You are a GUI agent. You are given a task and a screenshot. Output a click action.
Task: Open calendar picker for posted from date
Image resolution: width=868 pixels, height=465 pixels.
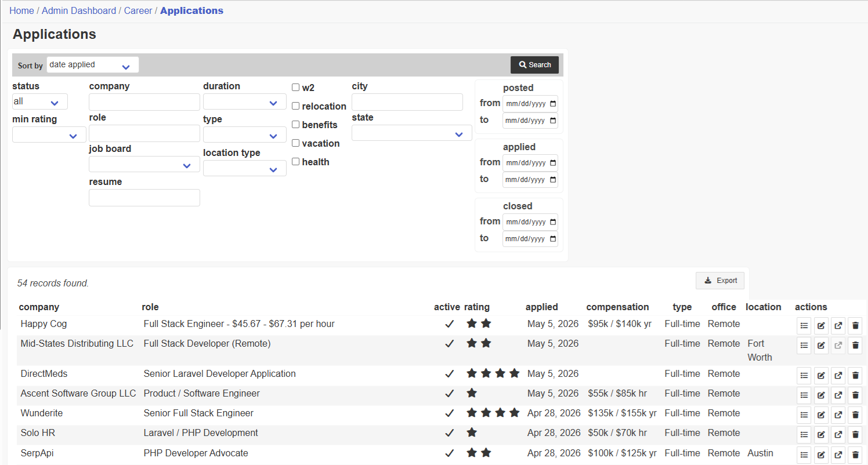point(552,104)
